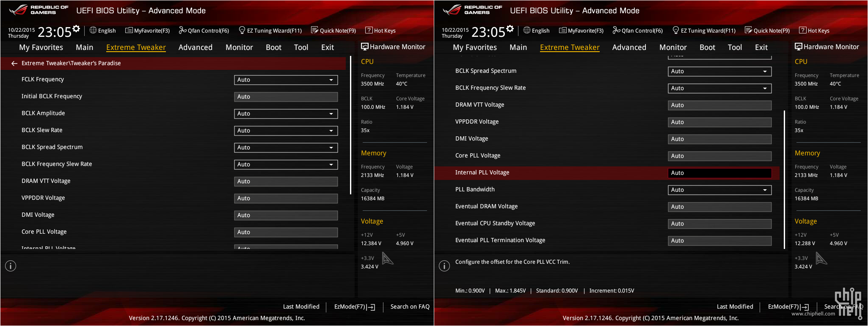The width and height of the screenshot is (868, 326).
Task: Open Qfan Control(F6) in right window
Action: pyautogui.click(x=638, y=30)
